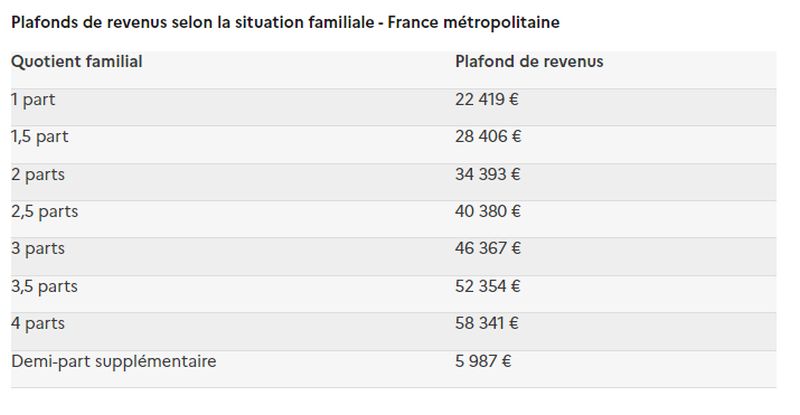Click the "1 part" row label

32,99
